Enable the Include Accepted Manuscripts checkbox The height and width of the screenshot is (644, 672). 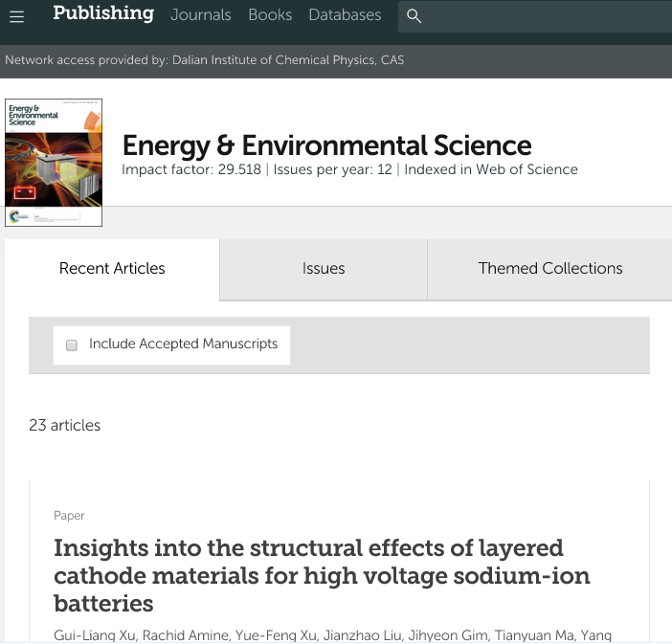pyautogui.click(x=72, y=344)
